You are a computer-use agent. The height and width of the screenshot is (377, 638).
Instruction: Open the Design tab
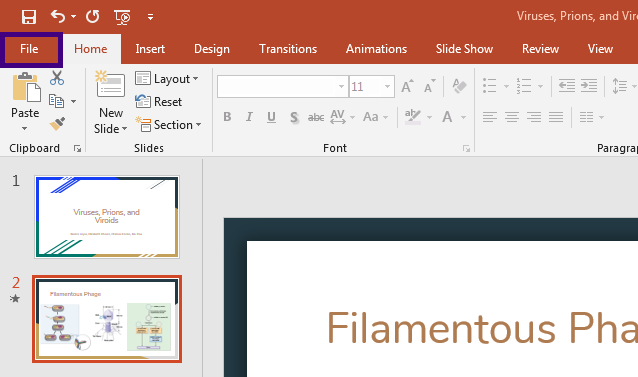212,49
